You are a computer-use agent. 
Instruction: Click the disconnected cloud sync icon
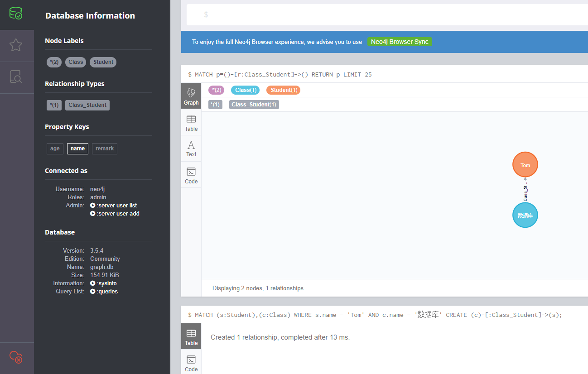[x=17, y=357]
